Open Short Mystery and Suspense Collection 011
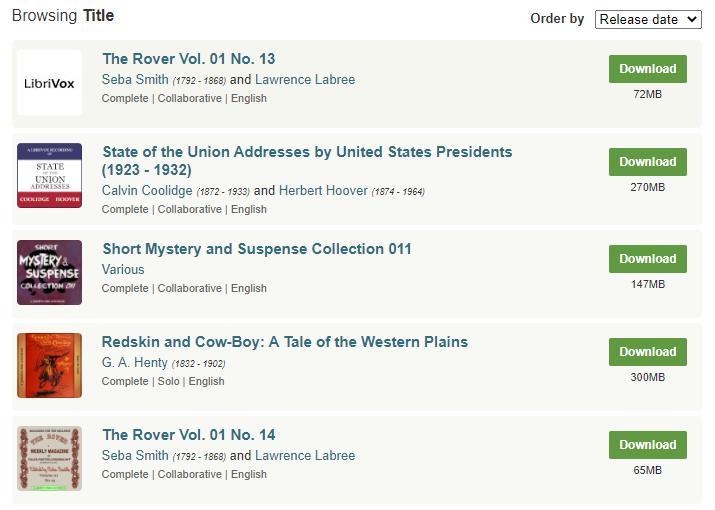The width and height of the screenshot is (715, 510). coord(256,249)
